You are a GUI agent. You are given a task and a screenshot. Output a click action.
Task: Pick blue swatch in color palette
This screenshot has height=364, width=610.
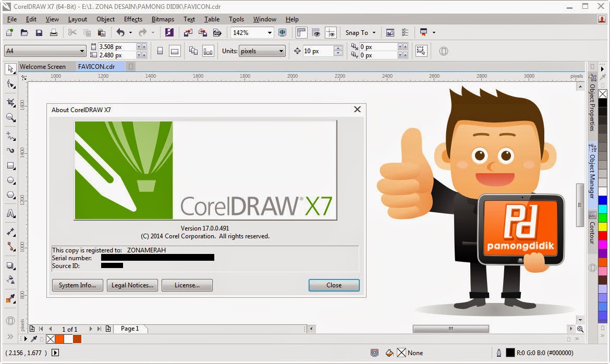[603, 200]
